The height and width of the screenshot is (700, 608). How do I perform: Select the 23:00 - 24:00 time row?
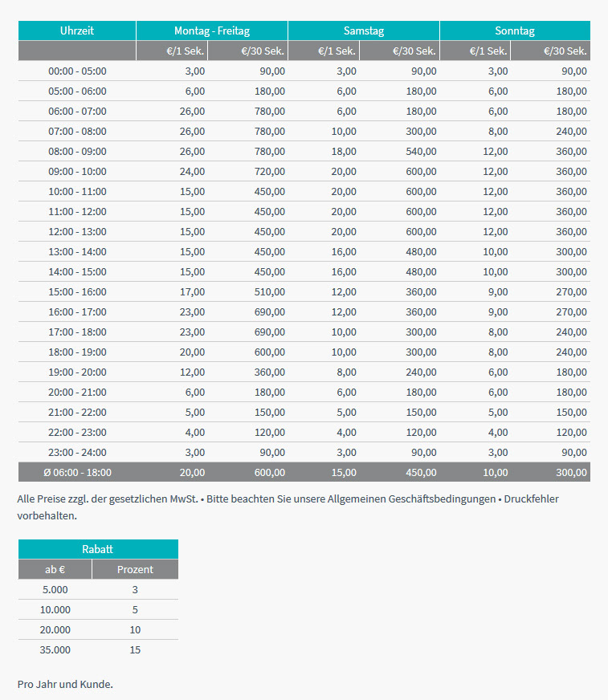304,452
